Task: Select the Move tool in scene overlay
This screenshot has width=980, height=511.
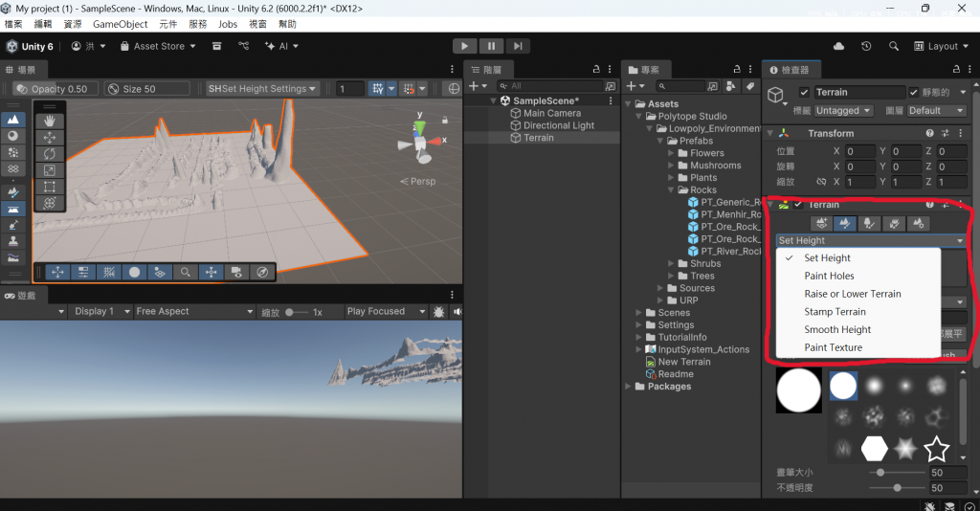Action: point(50,138)
